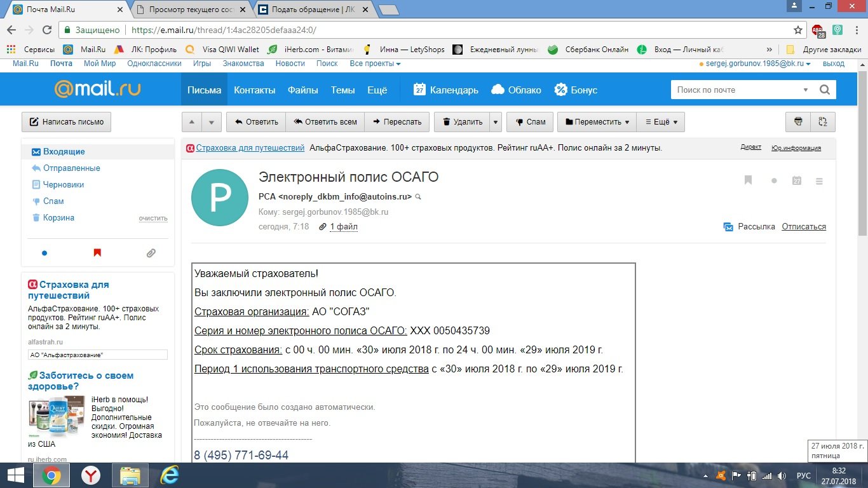The width and height of the screenshot is (868, 488).
Task: Mark message as Спам
Action: (x=531, y=122)
